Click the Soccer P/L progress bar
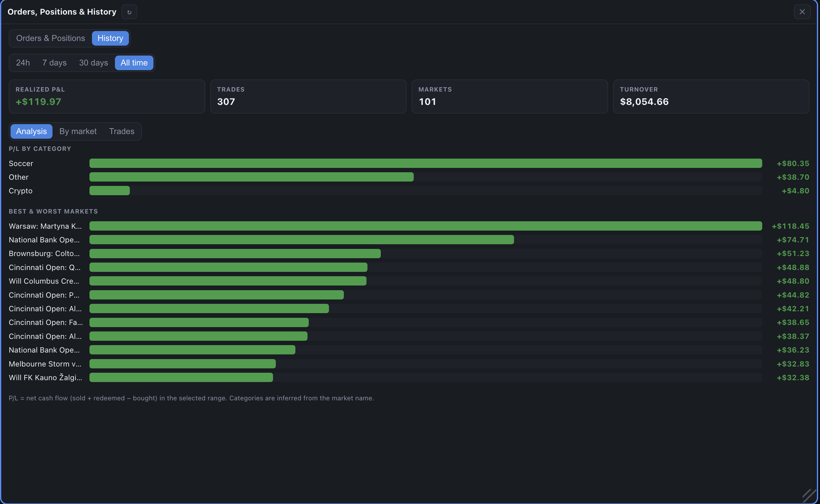This screenshot has height=504, width=820. point(426,163)
